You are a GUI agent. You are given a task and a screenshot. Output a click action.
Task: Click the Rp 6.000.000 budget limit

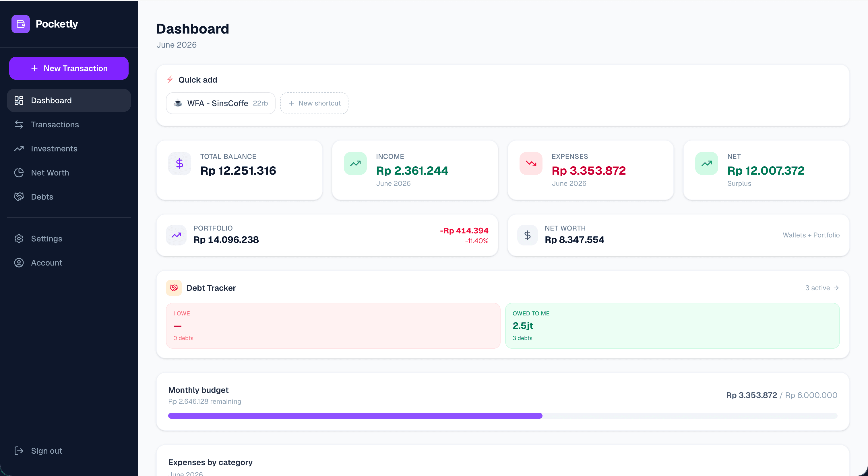[811, 395]
